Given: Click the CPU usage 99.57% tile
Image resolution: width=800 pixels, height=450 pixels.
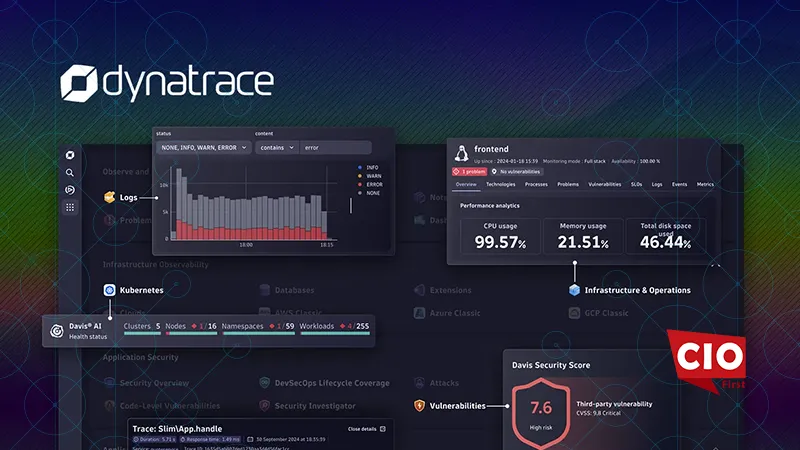Looking at the screenshot, I should click(x=500, y=236).
